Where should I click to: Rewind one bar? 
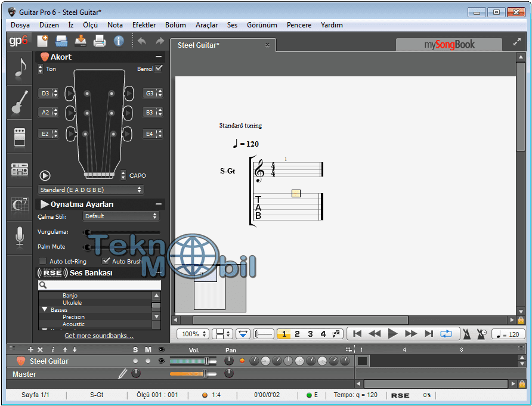pyautogui.click(x=375, y=334)
